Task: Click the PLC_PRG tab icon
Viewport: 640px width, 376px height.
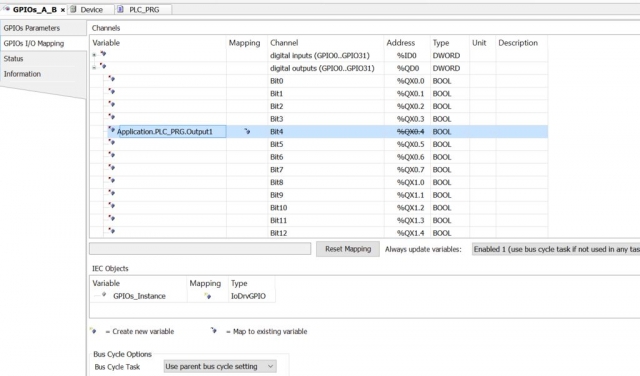Action: [x=120, y=9]
